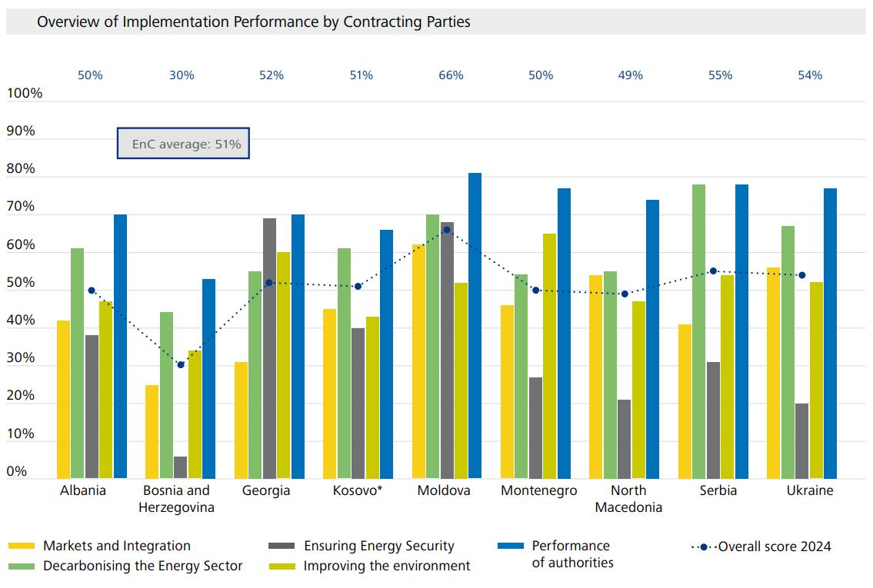Click Moldova's overall score data point
Image resolution: width=873 pixels, height=588 pixels.
coord(447,230)
